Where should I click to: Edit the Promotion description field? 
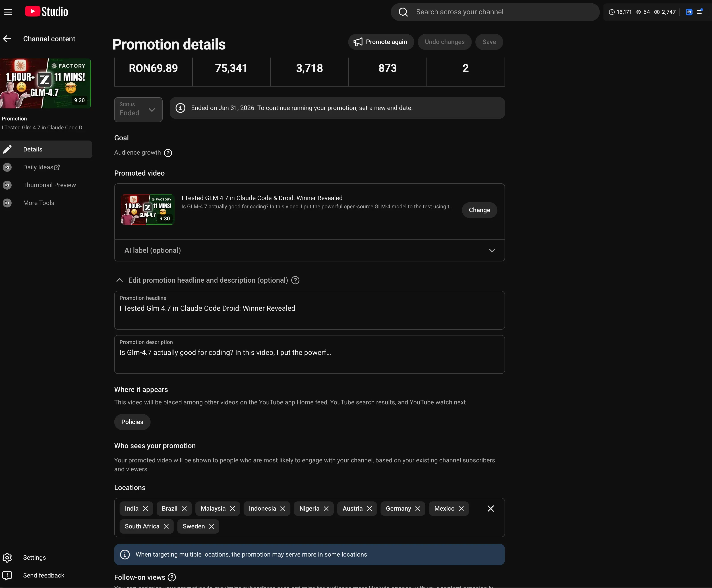pos(310,355)
